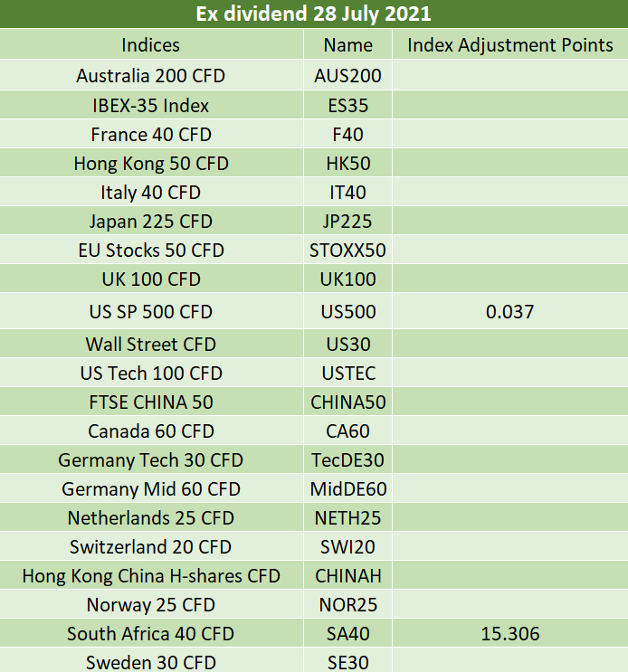This screenshot has width=628, height=672.
Task: Select the Italy 40 CFD cell
Action: tap(151, 193)
